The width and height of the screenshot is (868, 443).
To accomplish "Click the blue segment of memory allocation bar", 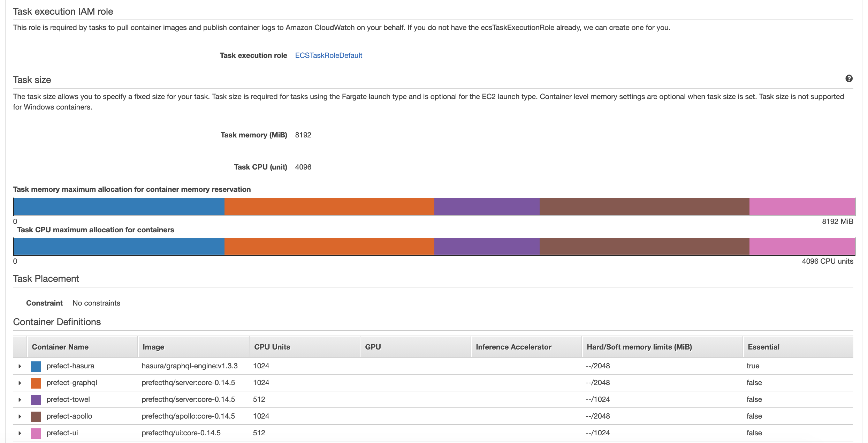I will [x=119, y=207].
